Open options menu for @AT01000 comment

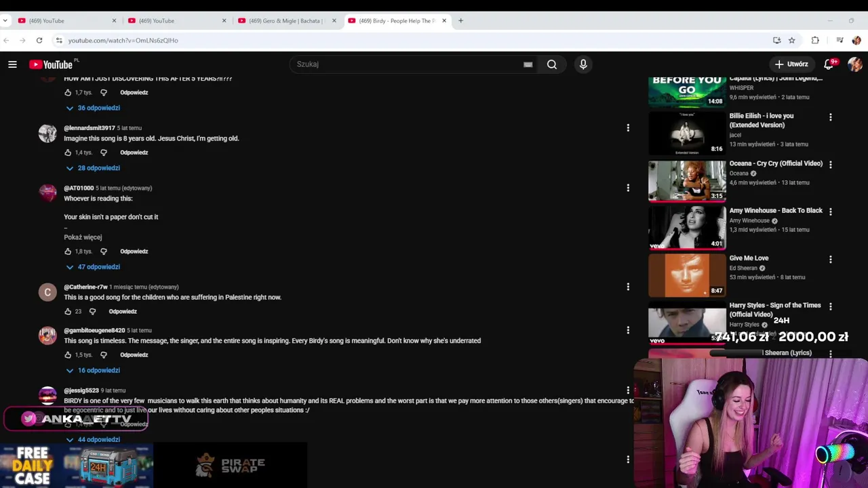tap(628, 188)
